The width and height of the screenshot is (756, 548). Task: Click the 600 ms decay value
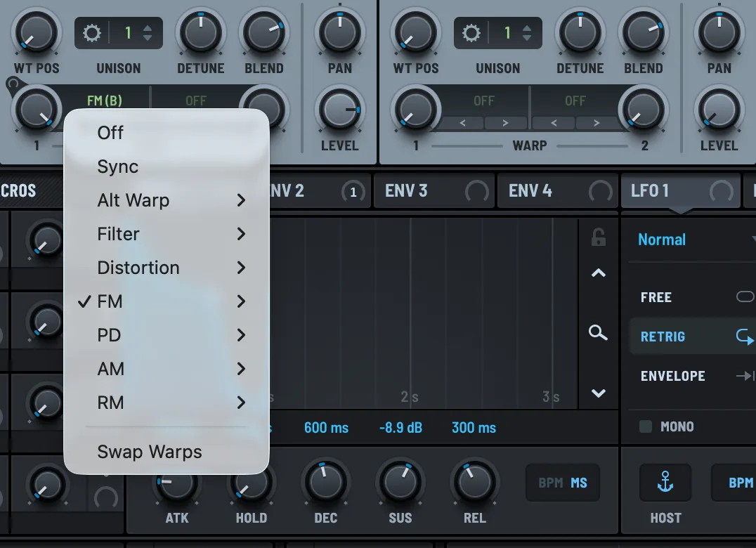(x=327, y=427)
